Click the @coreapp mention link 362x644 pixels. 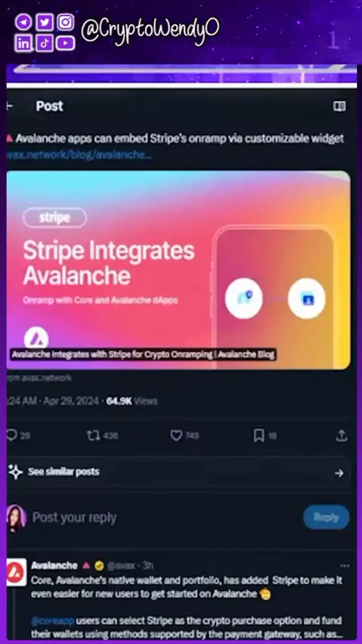[x=53, y=620]
